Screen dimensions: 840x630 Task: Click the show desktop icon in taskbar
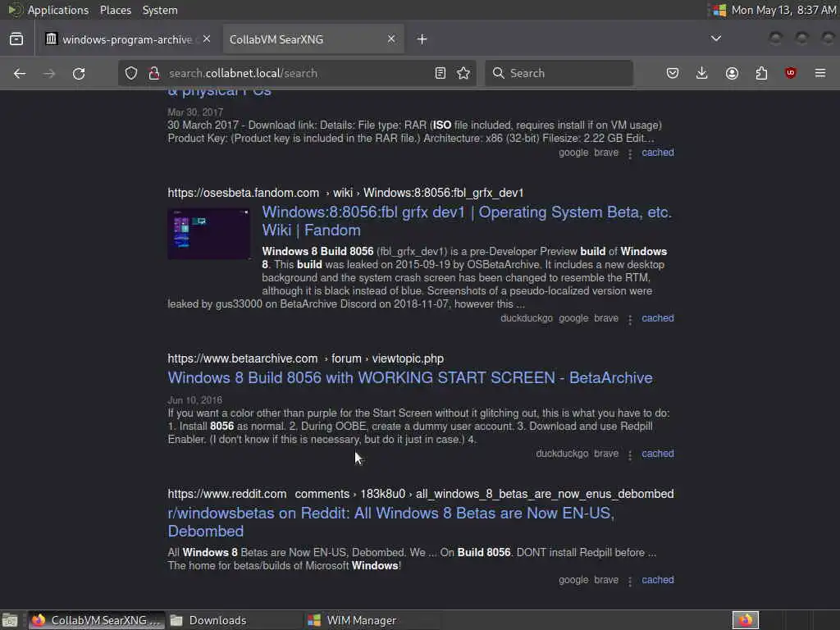tap(10, 620)
